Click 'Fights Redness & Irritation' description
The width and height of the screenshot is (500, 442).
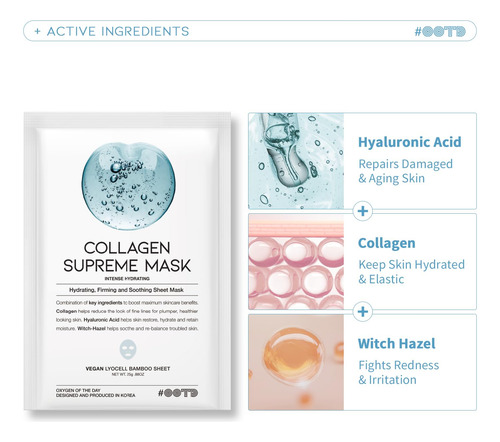(x=399, y=372)
